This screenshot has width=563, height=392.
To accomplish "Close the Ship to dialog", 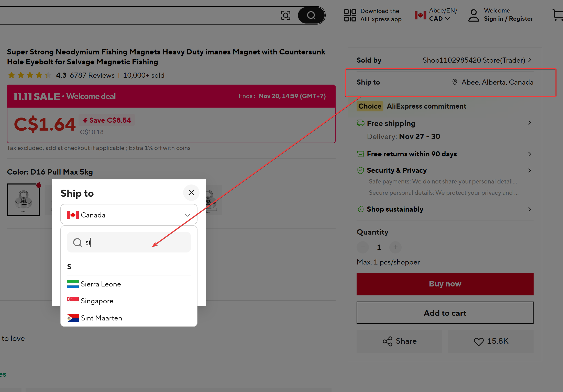I will pos(191,193).
